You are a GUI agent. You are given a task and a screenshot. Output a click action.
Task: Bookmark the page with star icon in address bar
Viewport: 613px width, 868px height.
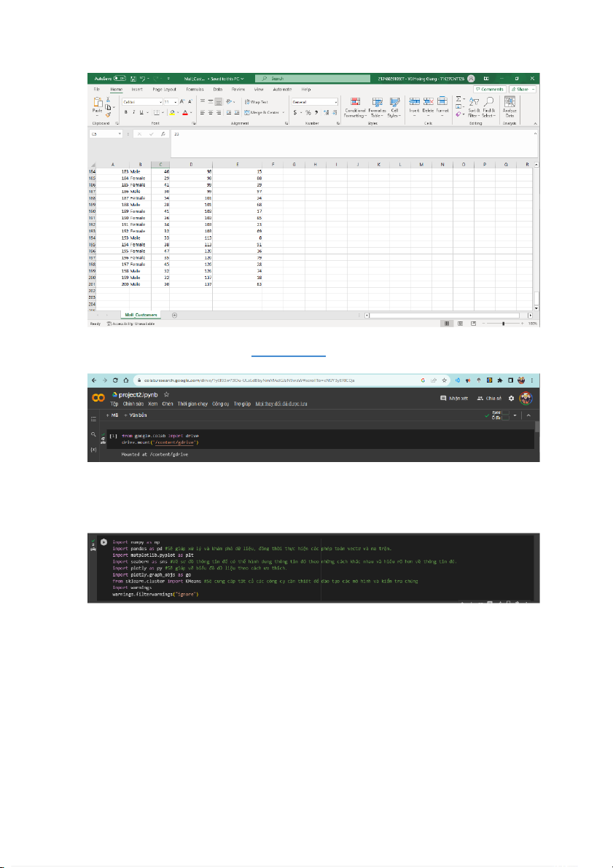[x=444, y=380]
